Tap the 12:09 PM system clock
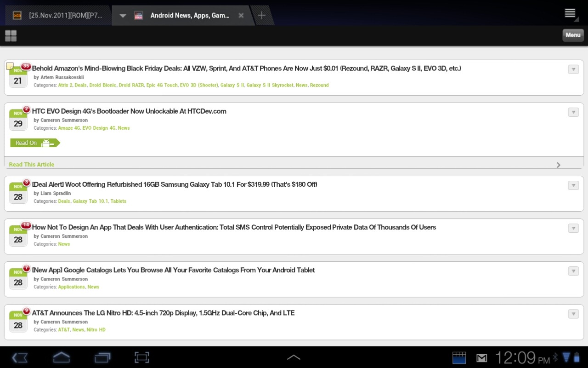Screen dimensions: 588x368 click(522, 357)
